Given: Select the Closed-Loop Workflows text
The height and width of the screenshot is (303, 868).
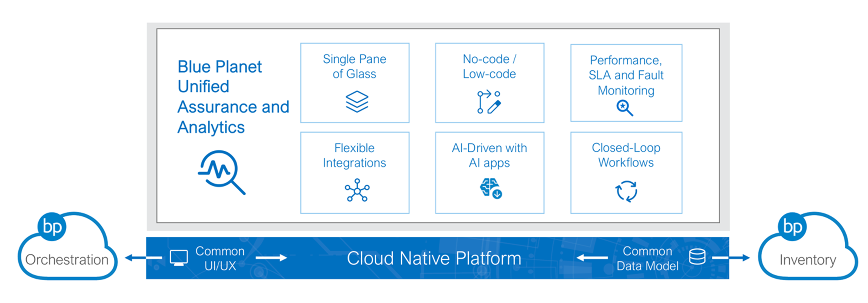Looking at the screenshot, I should 626,155.
